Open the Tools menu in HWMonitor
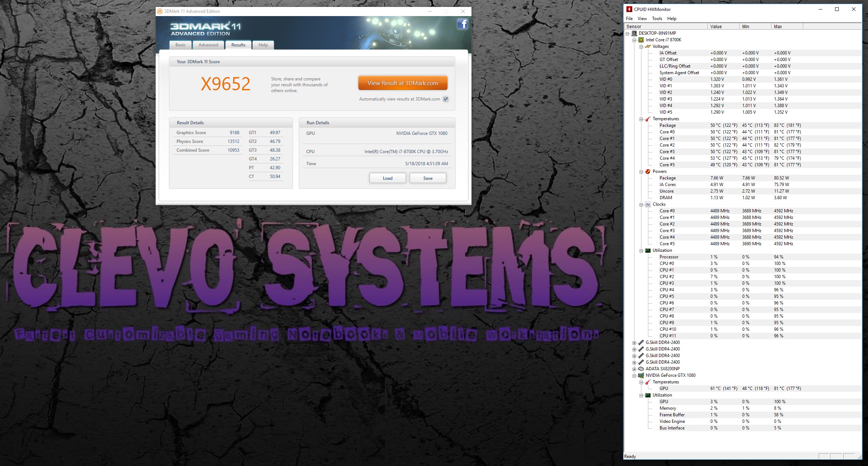 coord(657,19)
